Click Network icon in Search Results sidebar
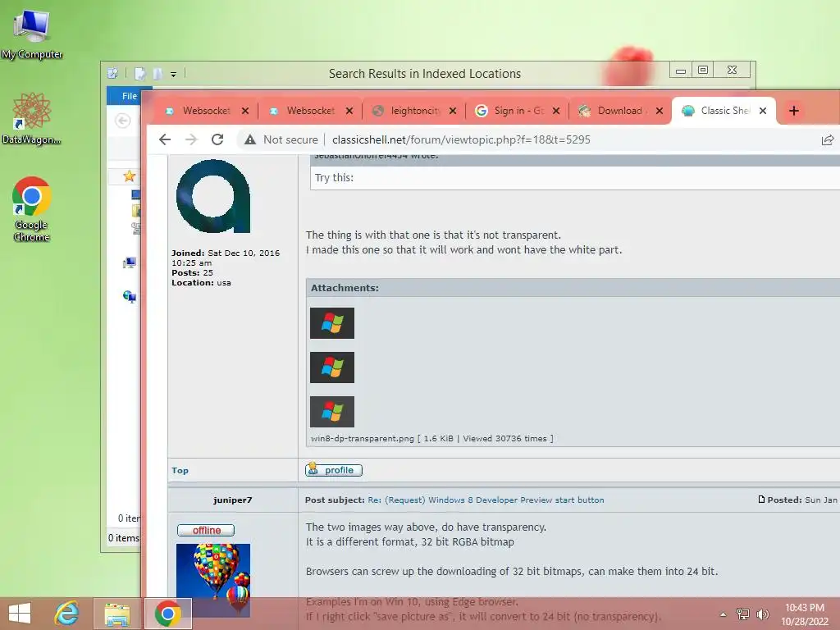This screenshot has width=840, height=630. 129,296
